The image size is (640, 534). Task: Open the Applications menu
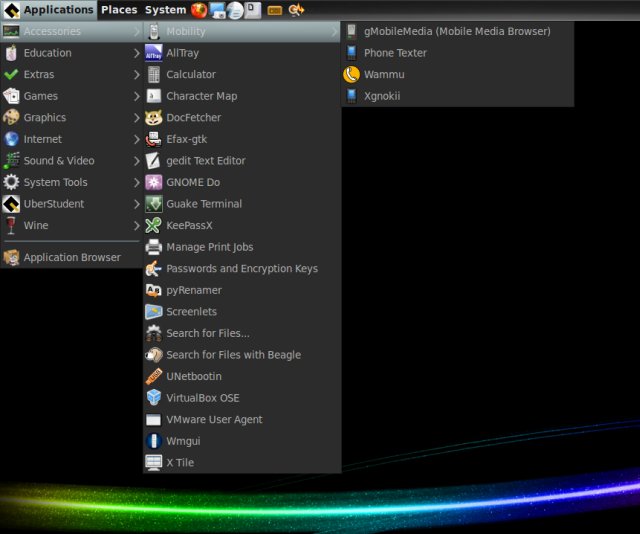click(x=49, y=10)
